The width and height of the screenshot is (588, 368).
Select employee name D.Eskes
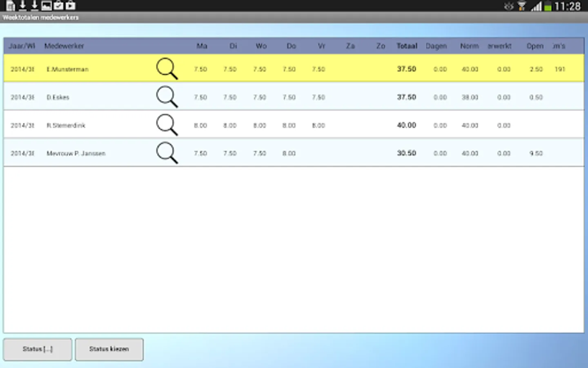tap(58, 97)
